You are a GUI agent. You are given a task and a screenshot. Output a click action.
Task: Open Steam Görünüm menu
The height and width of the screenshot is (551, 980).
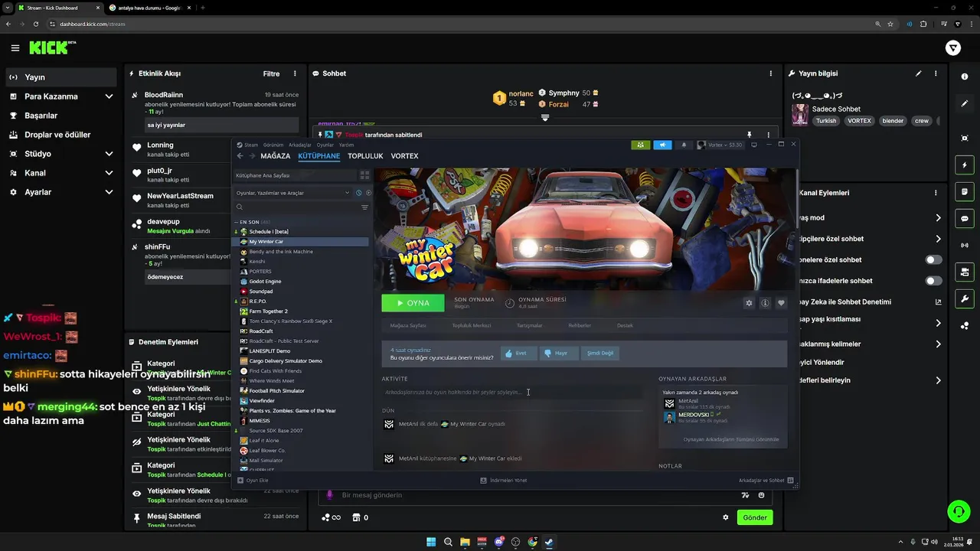(273, 145)
